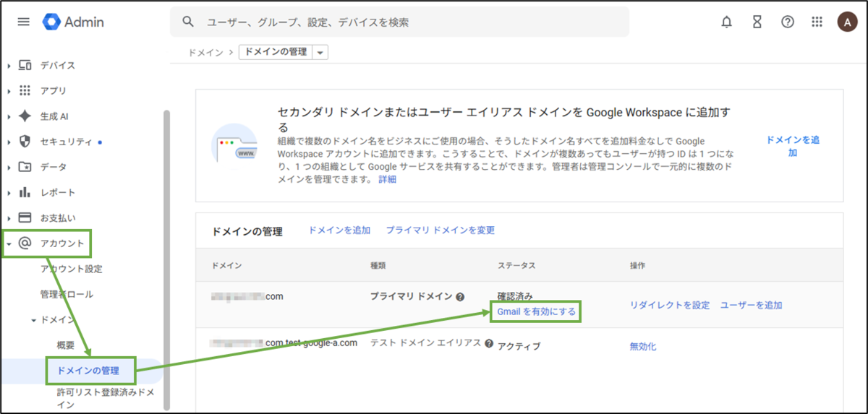Expand the データ tree arrow
This screenshot has height=414, width=868.
[9, 168]
